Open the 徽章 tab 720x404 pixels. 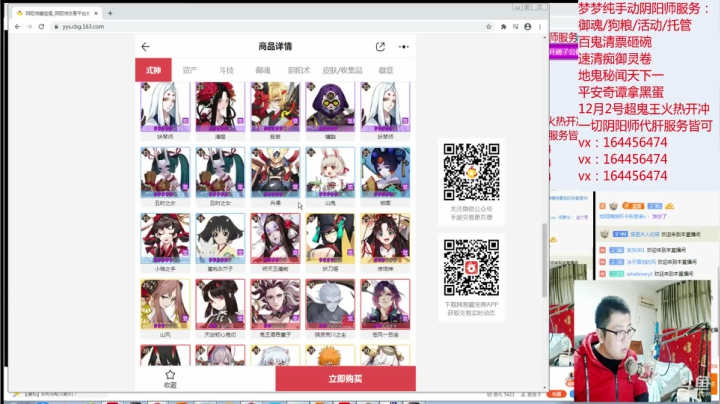click(x=386, y=70)
